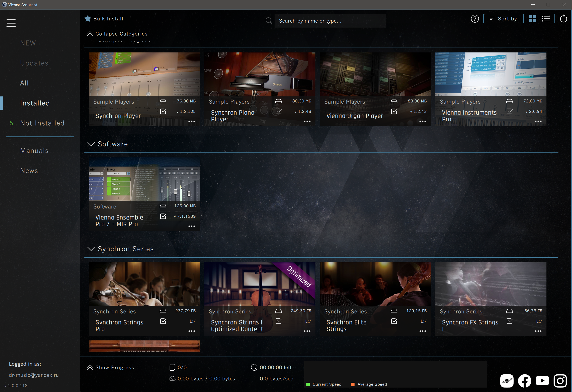The height and width of the screenshot is (392, 572).
Task: Switch to list view
Action: pos(546,19)
